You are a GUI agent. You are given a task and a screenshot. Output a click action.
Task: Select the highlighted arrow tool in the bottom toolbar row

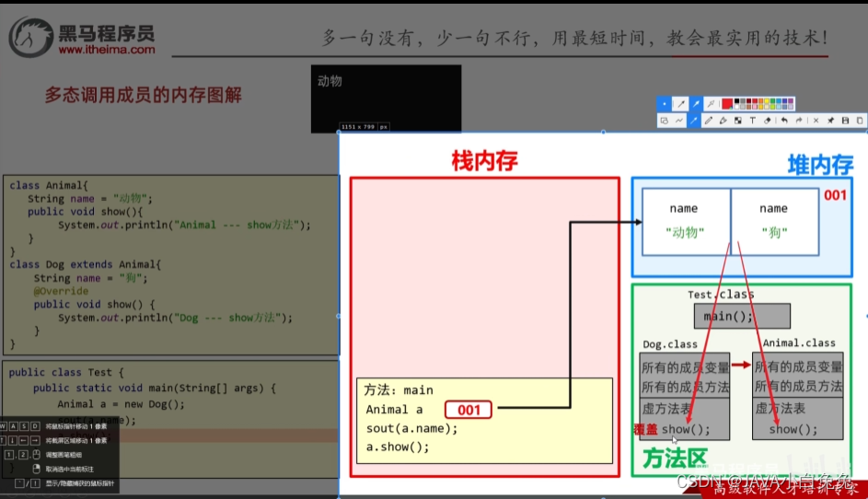[694, 121]
